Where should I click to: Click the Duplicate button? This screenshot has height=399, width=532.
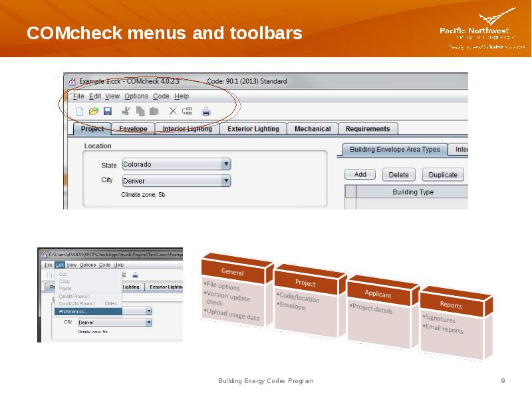pyautogui.click(x=443, y=175)
